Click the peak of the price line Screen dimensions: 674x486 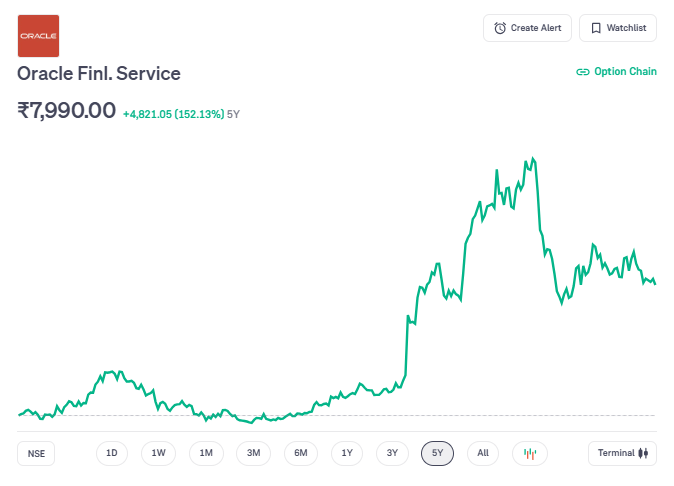point(533,158)
